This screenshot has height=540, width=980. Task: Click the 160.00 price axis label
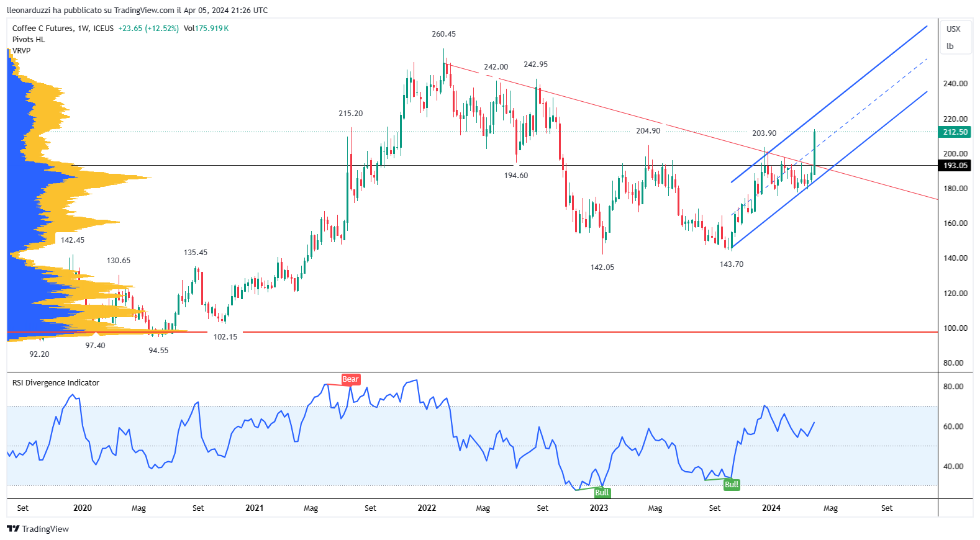click(955, 223)
